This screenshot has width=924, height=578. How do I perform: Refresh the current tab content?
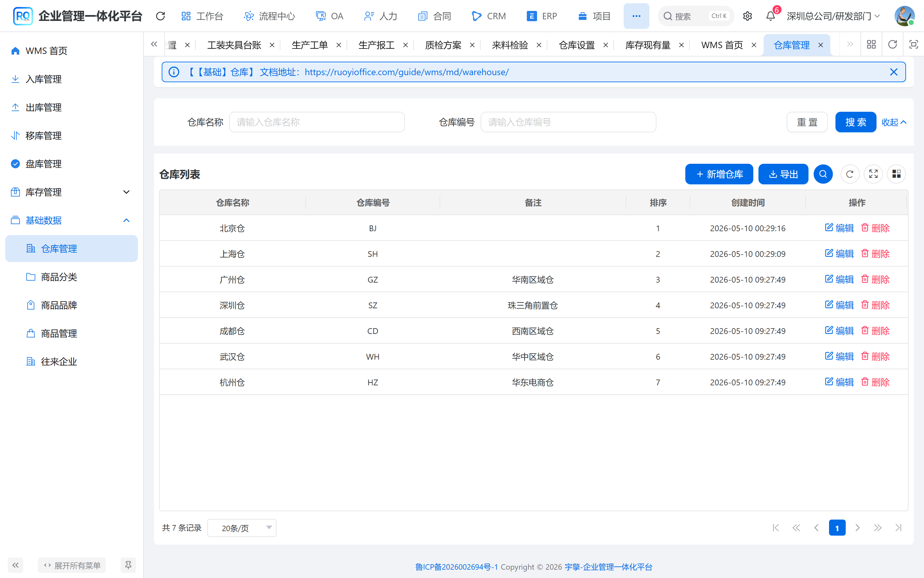click(892, 45)
